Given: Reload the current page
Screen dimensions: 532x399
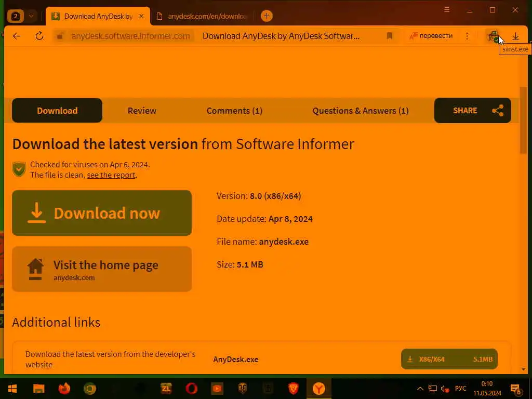Looking at the screenshot, I should tap(39, 36).
